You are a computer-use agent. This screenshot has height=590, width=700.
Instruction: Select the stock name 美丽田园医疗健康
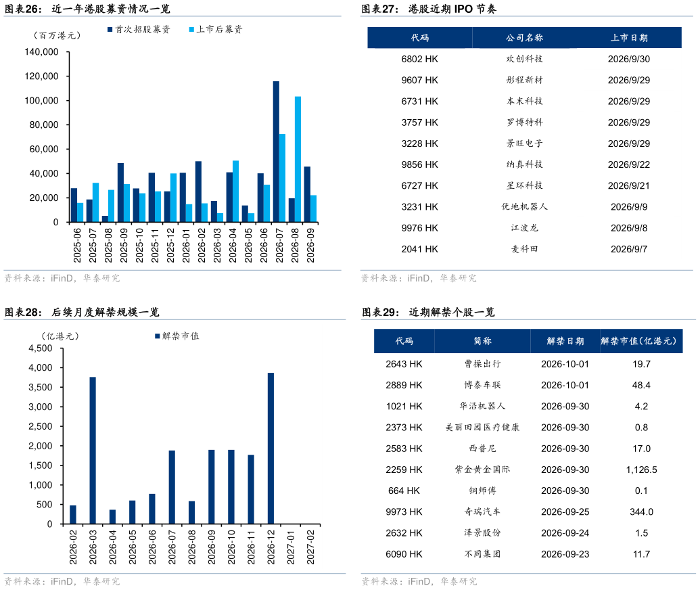click(x=483, y=428)
